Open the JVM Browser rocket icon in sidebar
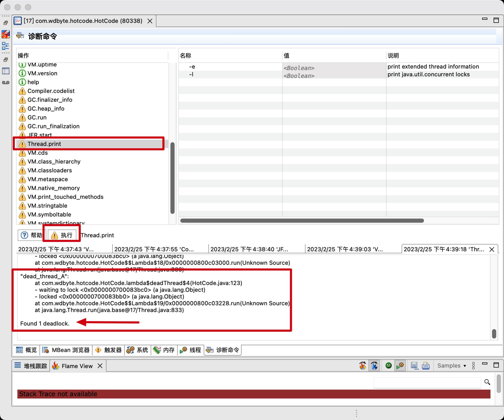This screenshot has width=504, height=420. (x=5, y=34)
